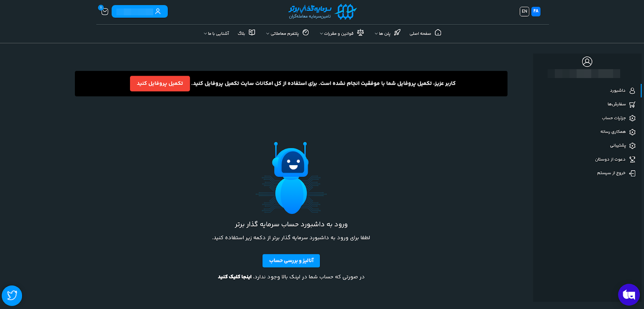Expand the پلن ها dropdown menu
Screen dimensions: 644x309
coord(382,33)
